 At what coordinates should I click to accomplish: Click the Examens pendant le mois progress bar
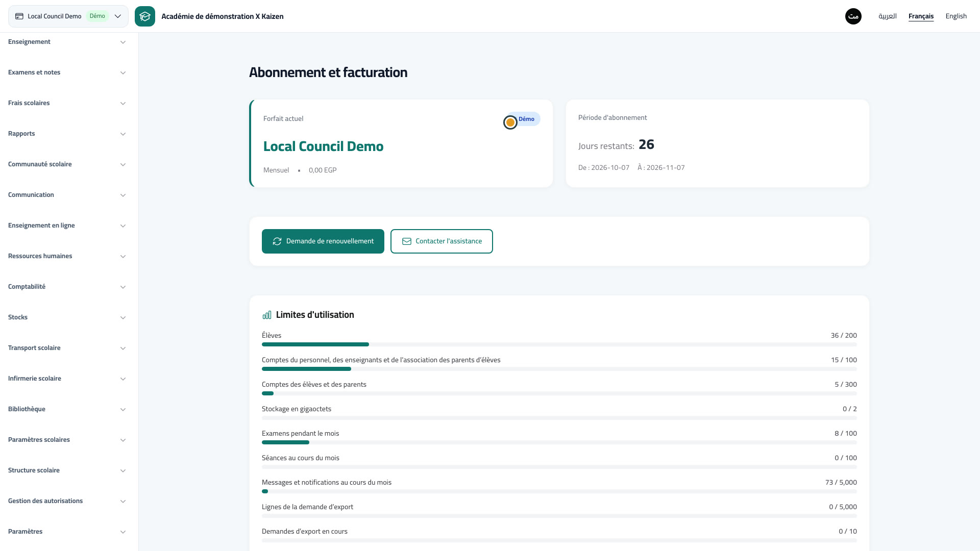pos(559,442)
